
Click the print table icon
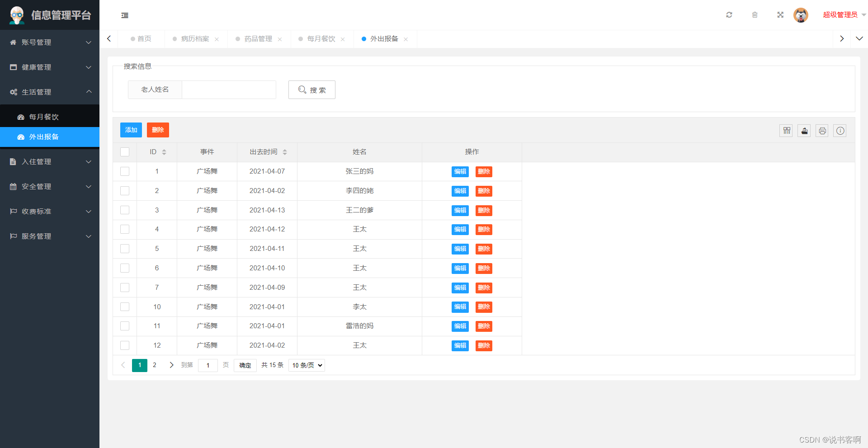pyautogui.click(x=822, y=131)
